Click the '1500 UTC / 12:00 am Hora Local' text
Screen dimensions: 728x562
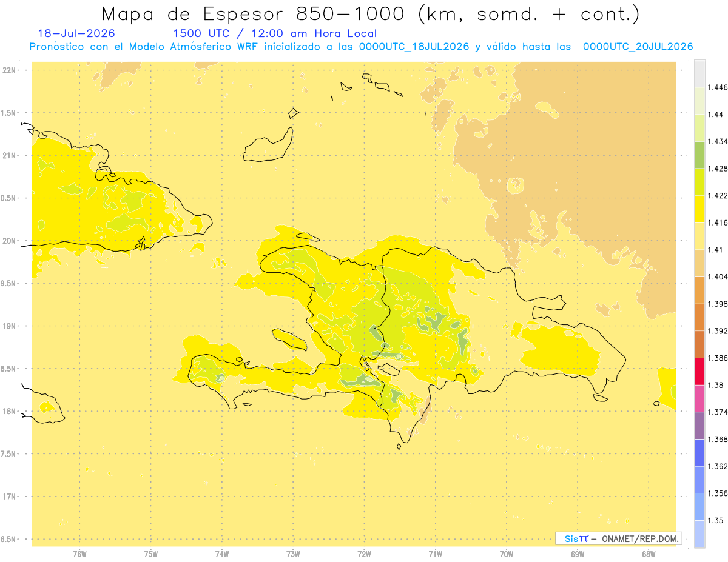275,34
